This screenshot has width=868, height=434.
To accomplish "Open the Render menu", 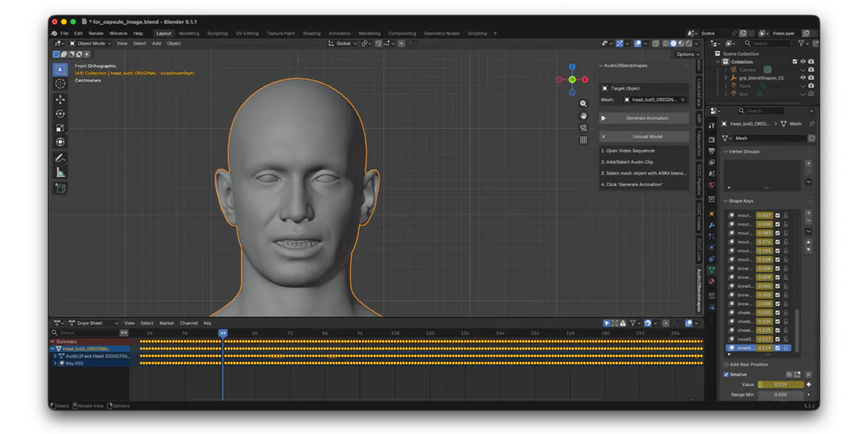I will 95,33.
